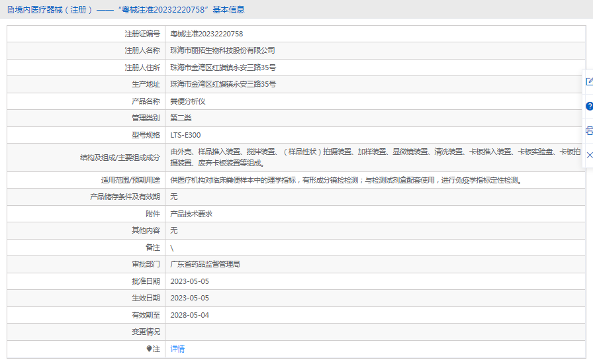
Task: Click the page title 境内医疗器械（注册）基本信息
Action: pos(130,10)
